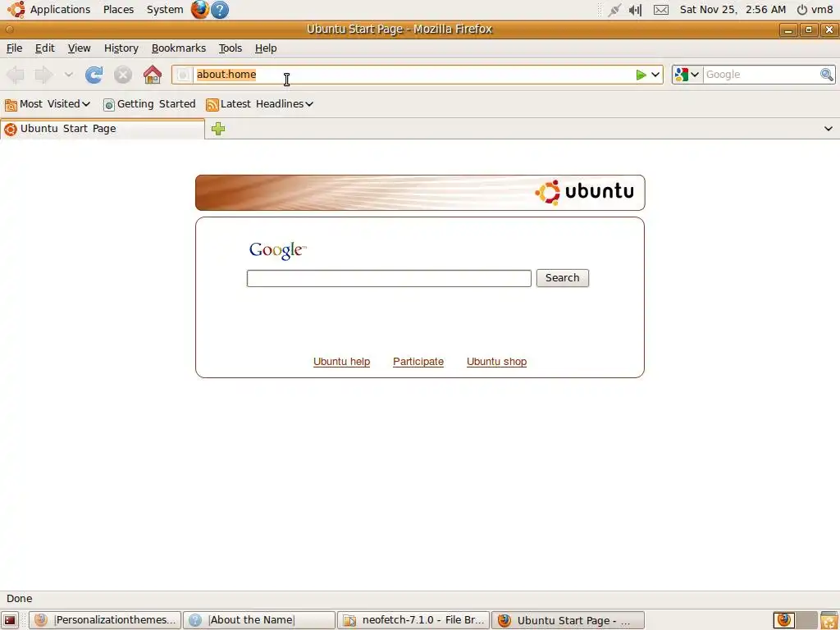Open recent pages history dropdown arrow
840x630 pixels.
69,75
